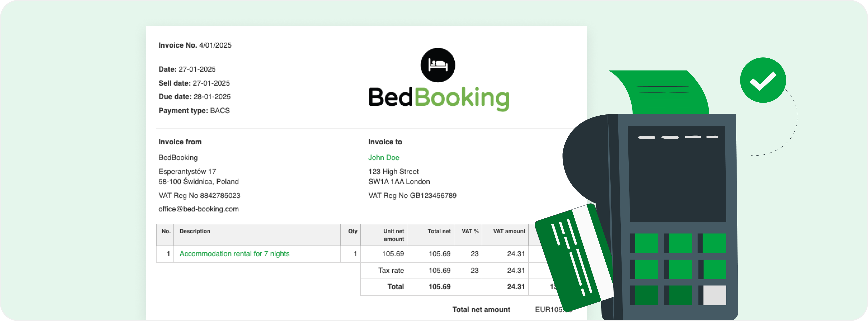Click the Total net value 105.69 in bold
Image resolution: width=868 pixels, height=321 pixels.
(439, 287)
